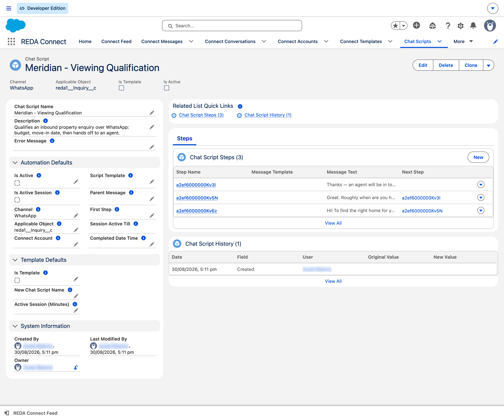Go to the Connect Messages tab

point(162,41)
